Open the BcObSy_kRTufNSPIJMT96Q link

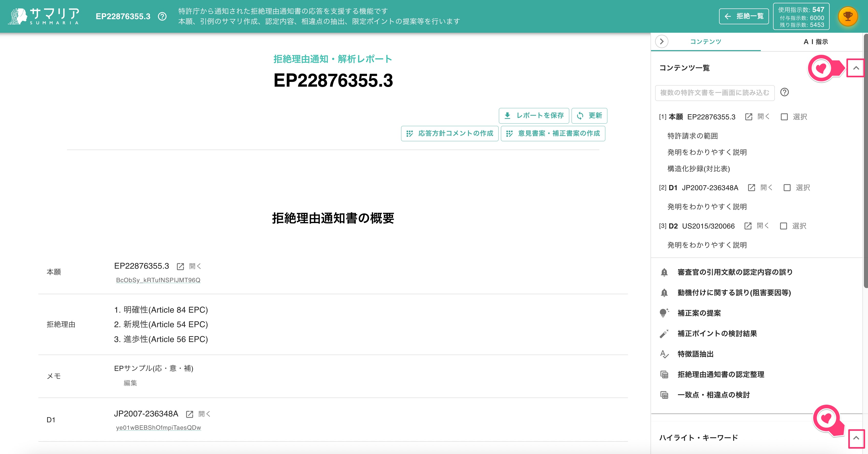coord(158,280)
